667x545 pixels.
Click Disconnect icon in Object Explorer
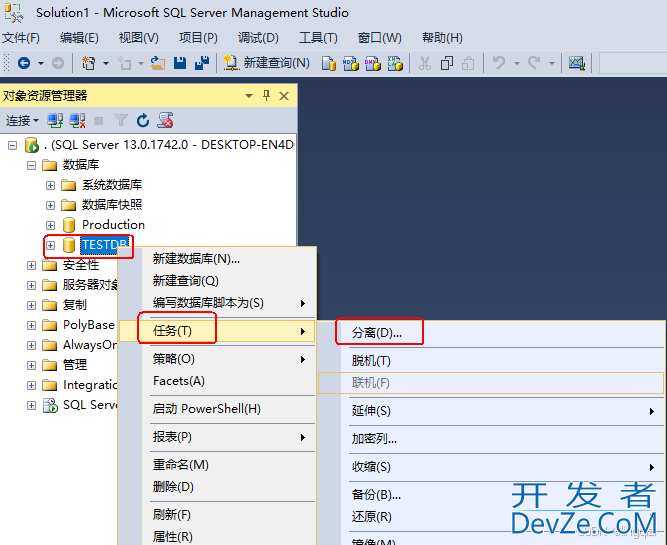77,121
